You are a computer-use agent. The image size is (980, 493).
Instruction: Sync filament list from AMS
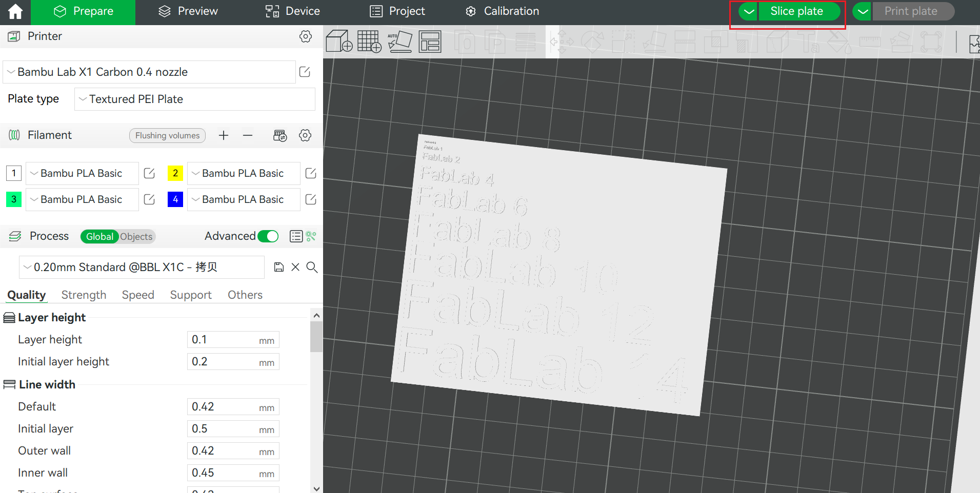tap(280, 135)
